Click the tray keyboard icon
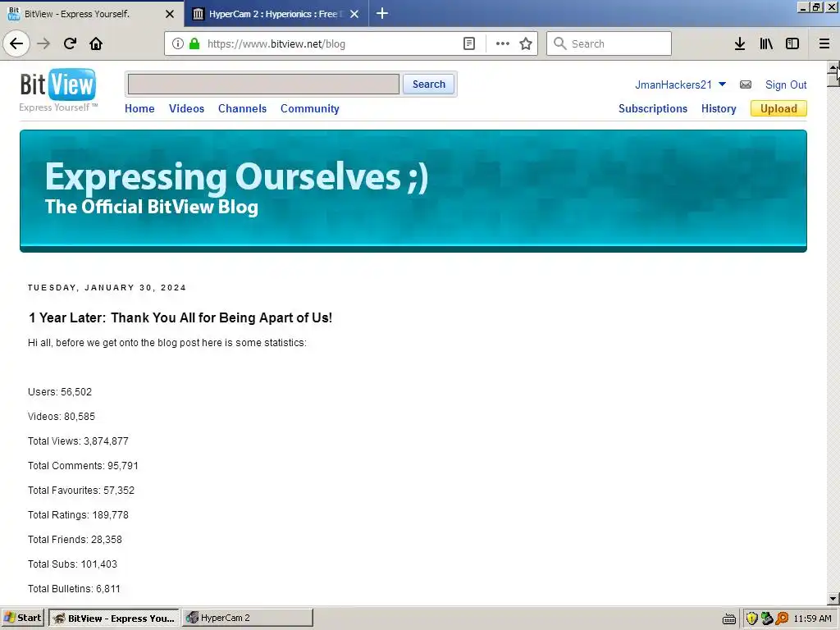Screen dimensions: 840x630 (x=729, y=619)
